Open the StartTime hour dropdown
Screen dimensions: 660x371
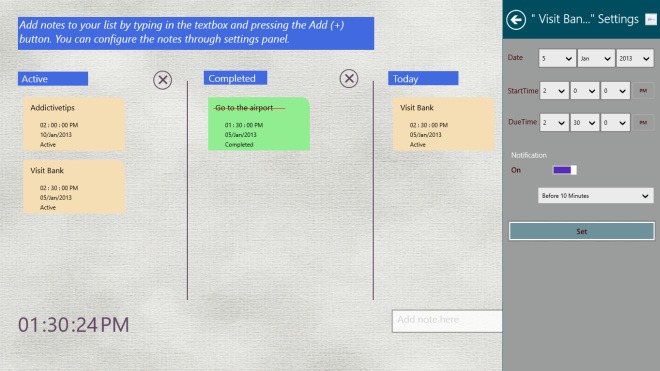click(554, 91)
